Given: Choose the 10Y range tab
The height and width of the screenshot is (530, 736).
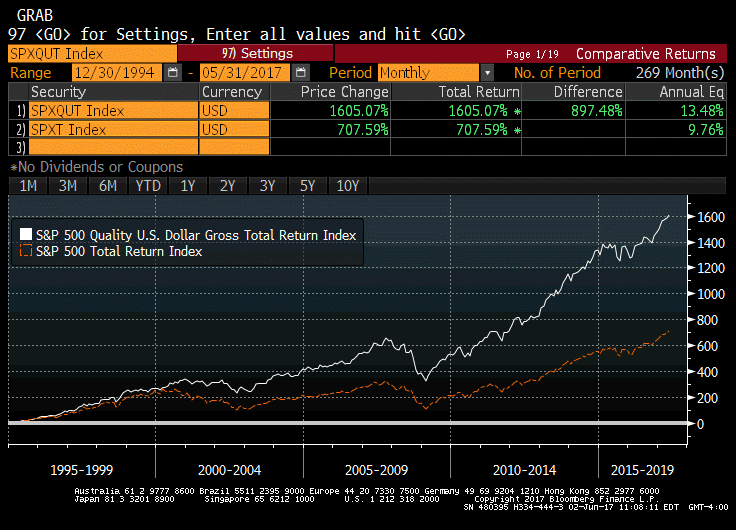Looking at the screenshot, I should [348, 186].
